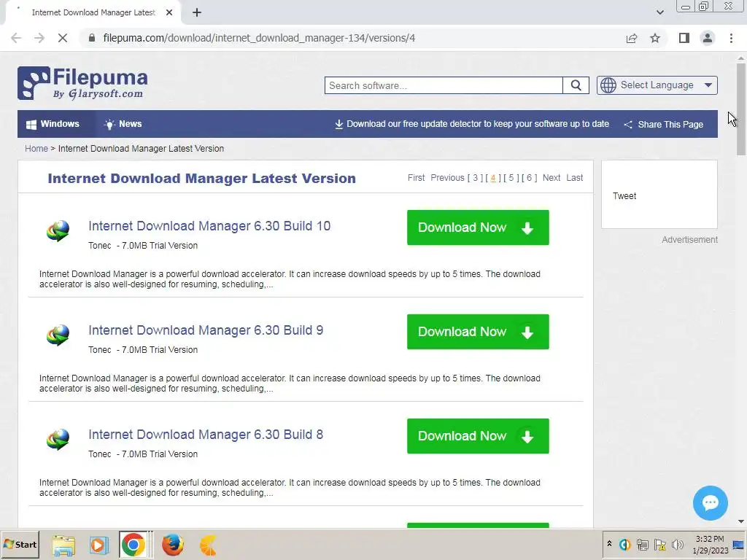747x560 pixels.
Task: Click the Filepuma logo
Action: (82, 83)
